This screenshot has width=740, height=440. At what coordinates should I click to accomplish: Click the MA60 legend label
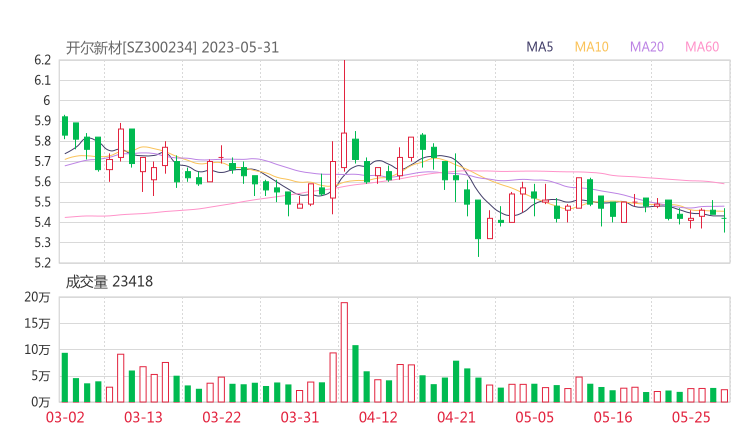[702, 47]
